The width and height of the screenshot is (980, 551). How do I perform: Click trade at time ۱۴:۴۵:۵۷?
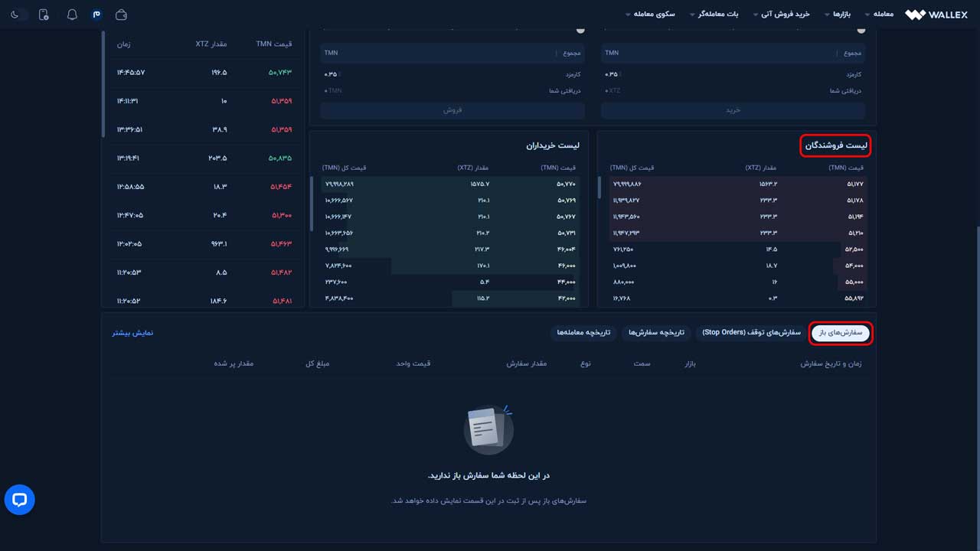point(204,73)
